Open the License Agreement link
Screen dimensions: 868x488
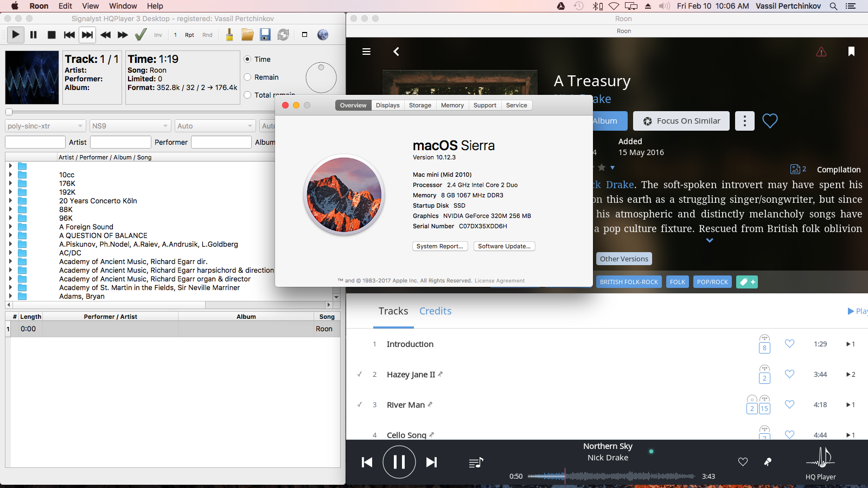500,281
